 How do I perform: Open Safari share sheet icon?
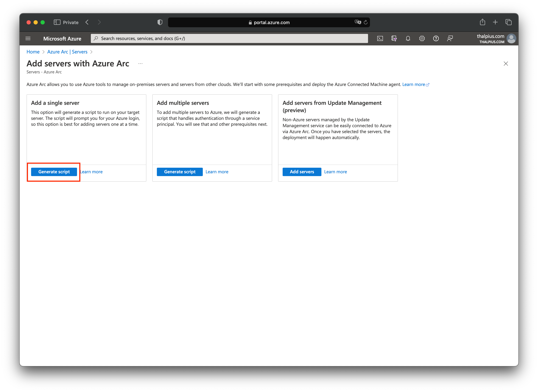point(482,22)
